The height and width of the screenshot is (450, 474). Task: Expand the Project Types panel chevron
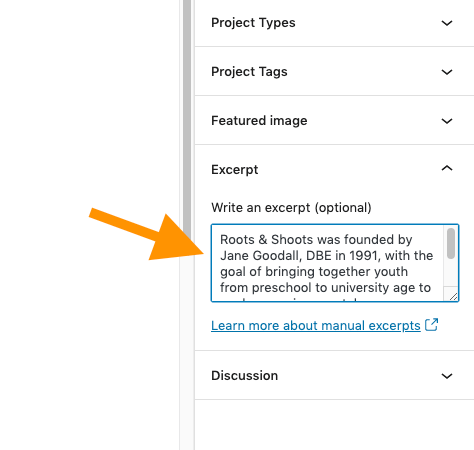pos(447,23)
